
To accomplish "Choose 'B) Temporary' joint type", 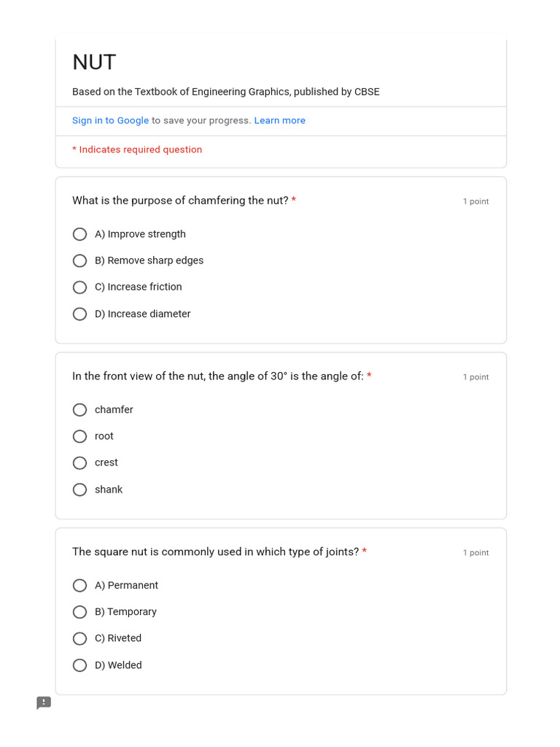I will 79,612.
